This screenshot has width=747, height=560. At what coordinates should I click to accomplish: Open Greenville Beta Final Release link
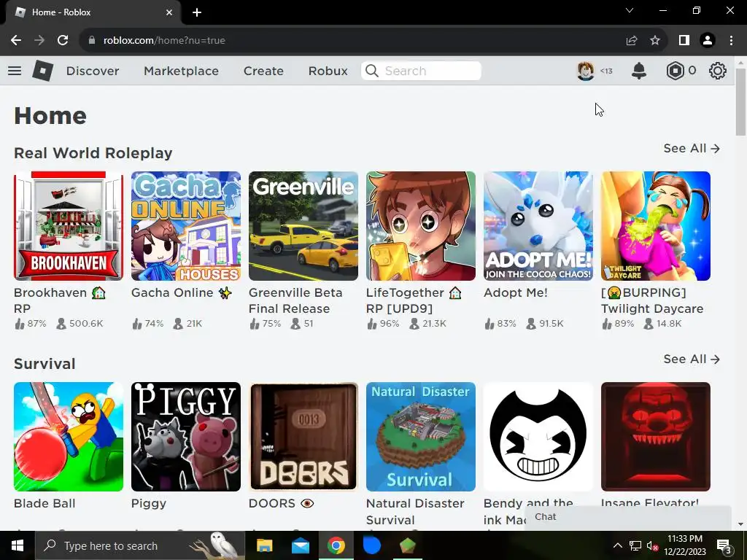tap(295, 300)
